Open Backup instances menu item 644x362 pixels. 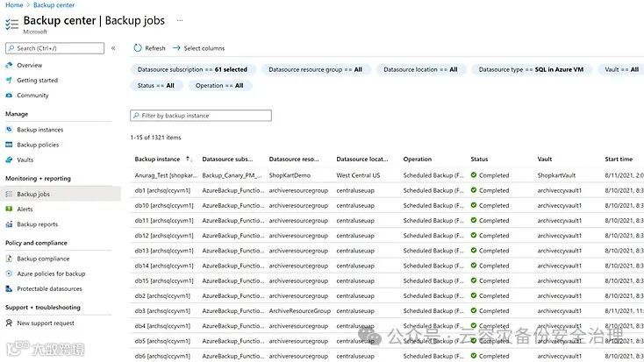tap(40, 130)
